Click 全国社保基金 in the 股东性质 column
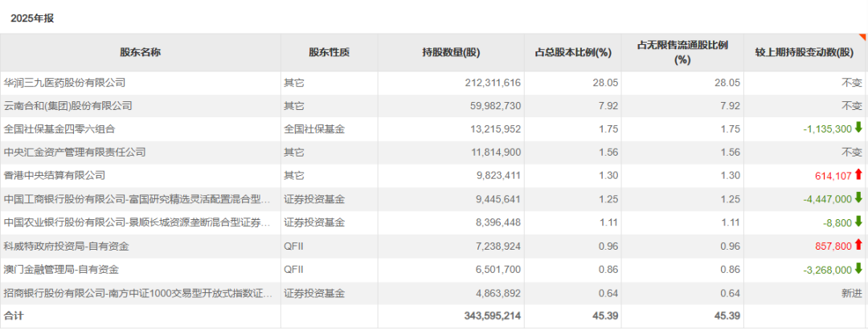 click(314, 129)
